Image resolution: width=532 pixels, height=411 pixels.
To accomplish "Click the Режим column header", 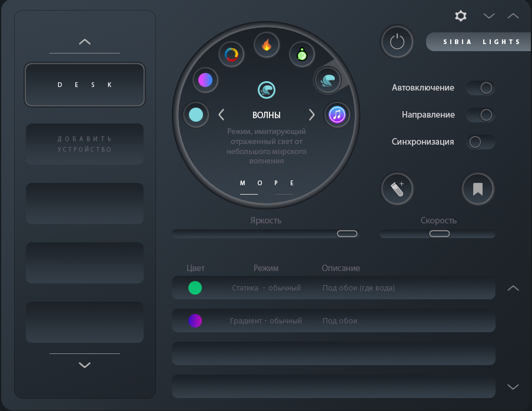I will [x=266, y=268].
